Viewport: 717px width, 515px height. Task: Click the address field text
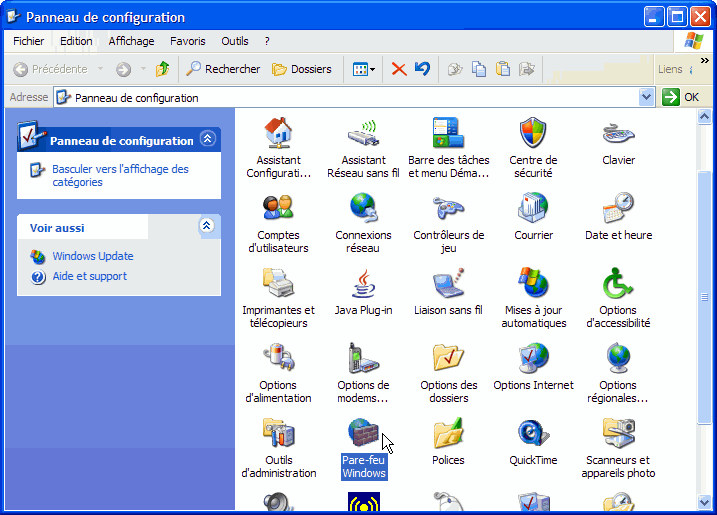click(136, 98)
